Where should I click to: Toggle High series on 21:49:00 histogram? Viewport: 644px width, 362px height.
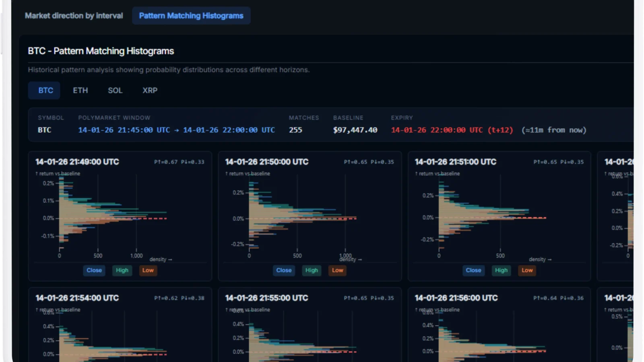(x=122, y=270)
